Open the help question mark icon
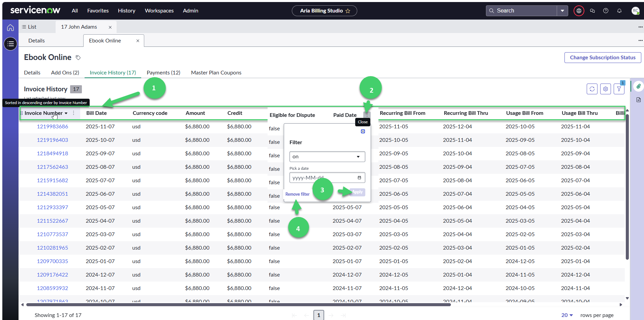 click(606, 11)
